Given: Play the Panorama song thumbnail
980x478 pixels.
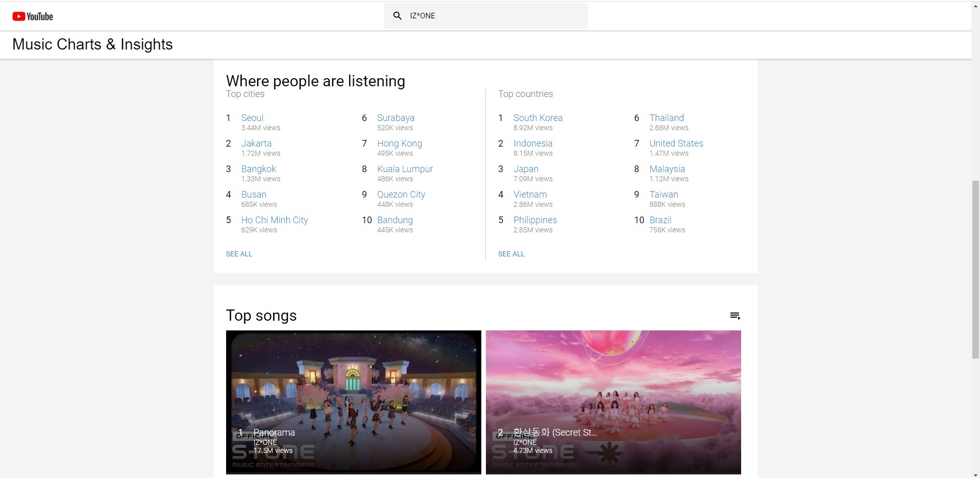Looking at the screenshot, I should pos(353,402).
